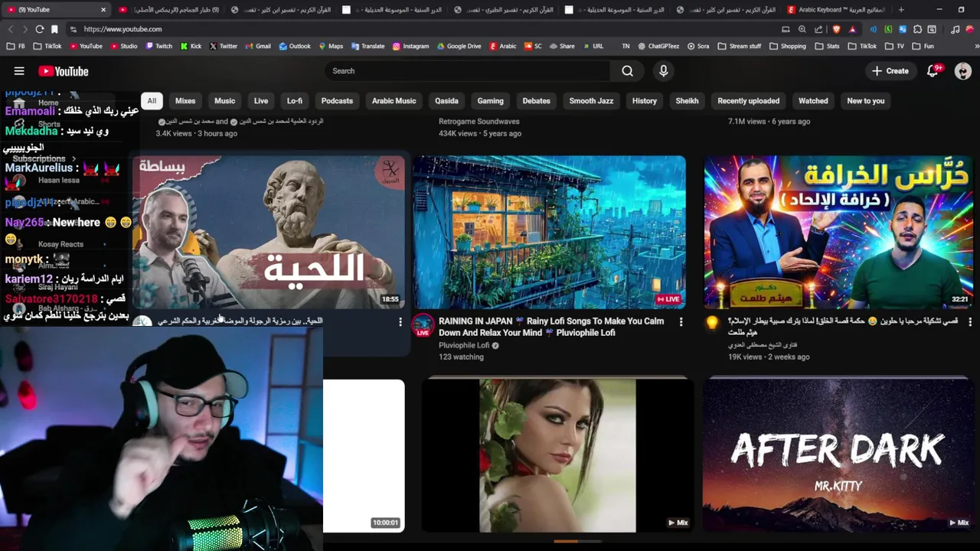This screenshot has height=551, width=980.
Task: Open the notifications bell
Action: click(x=933, y=71)
